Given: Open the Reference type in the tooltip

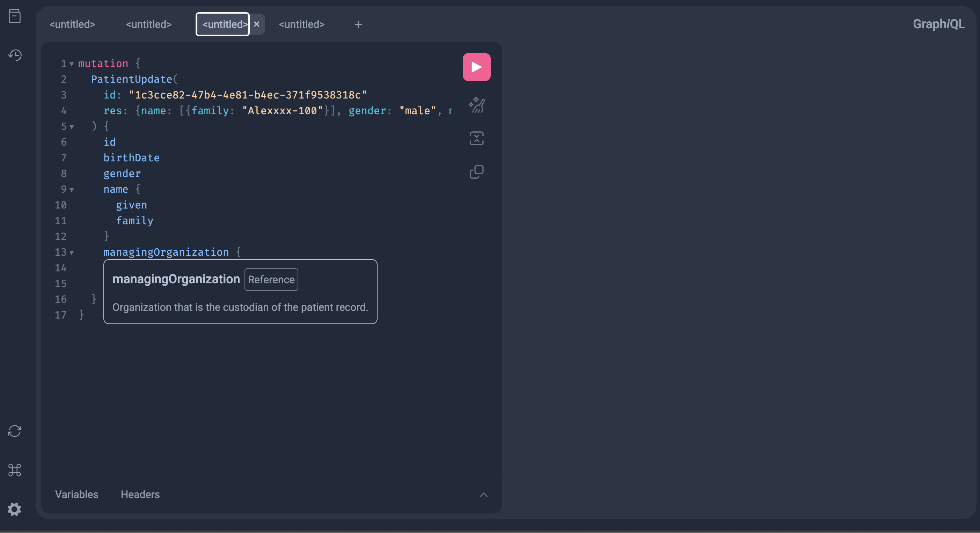Looking at the screenshot, I should [x=271, y=279].
